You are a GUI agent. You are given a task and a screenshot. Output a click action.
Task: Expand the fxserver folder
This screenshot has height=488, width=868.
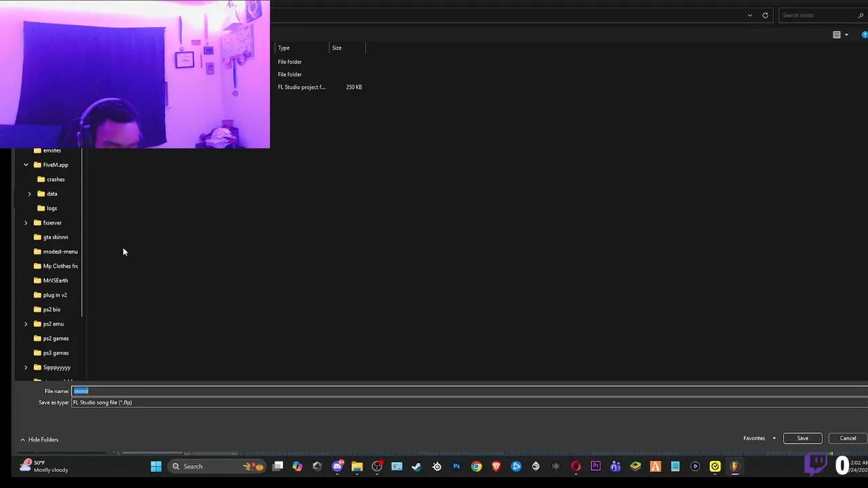[x=26, y=222]
